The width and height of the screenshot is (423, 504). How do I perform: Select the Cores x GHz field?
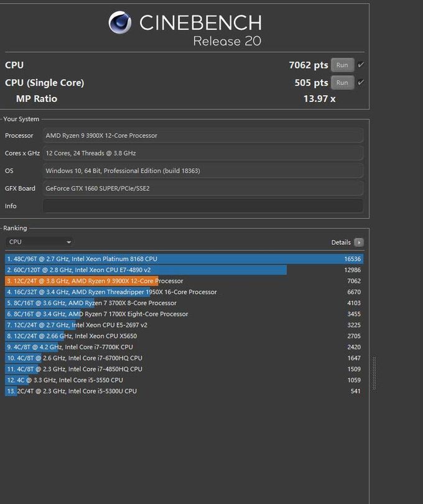point(203,153)
